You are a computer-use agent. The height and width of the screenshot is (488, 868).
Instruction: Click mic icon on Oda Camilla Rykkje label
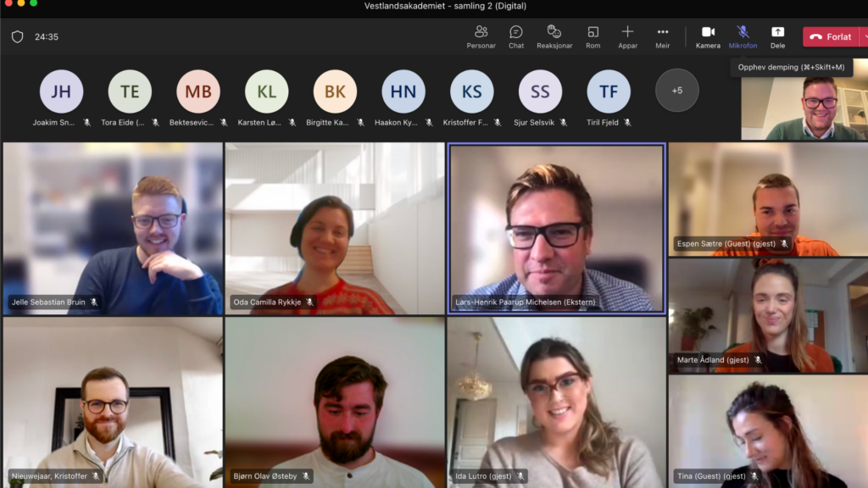point(310,302)
